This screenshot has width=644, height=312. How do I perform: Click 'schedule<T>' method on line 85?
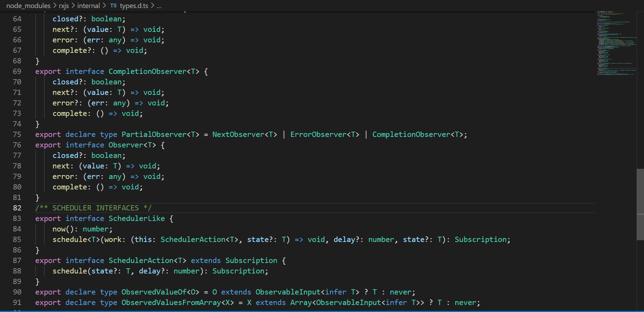tap(76, 240)
